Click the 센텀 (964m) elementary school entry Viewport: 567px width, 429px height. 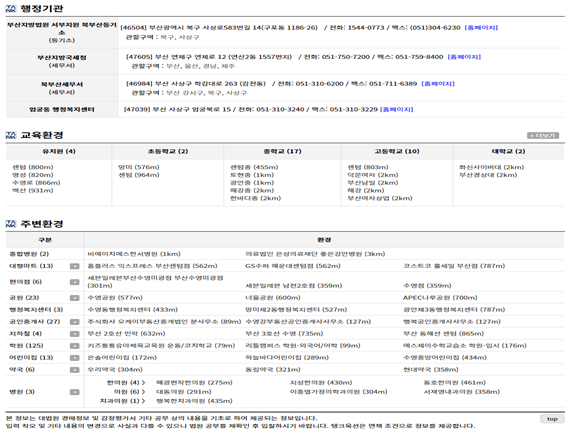(139, 175)
